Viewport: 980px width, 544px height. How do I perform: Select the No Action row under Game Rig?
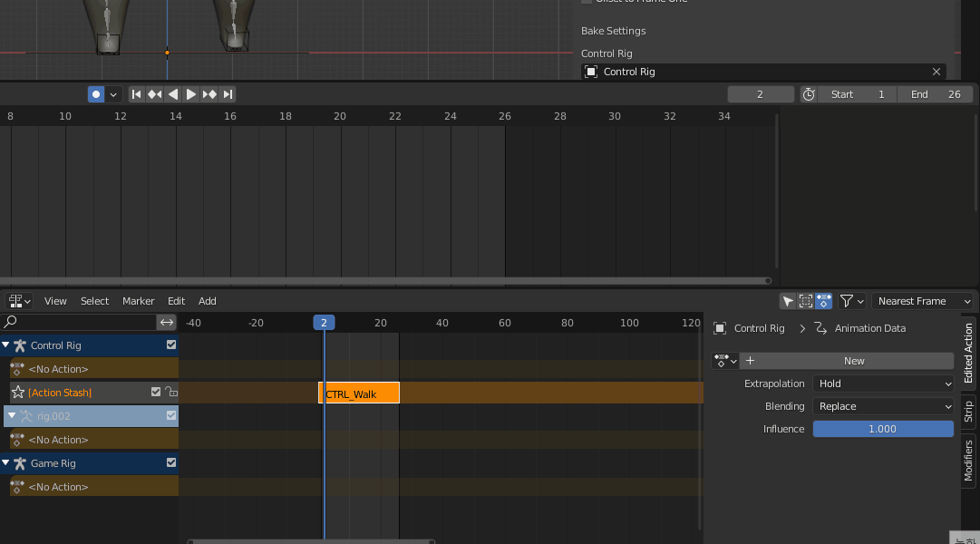pyautogui.click(x=93, y=487)
